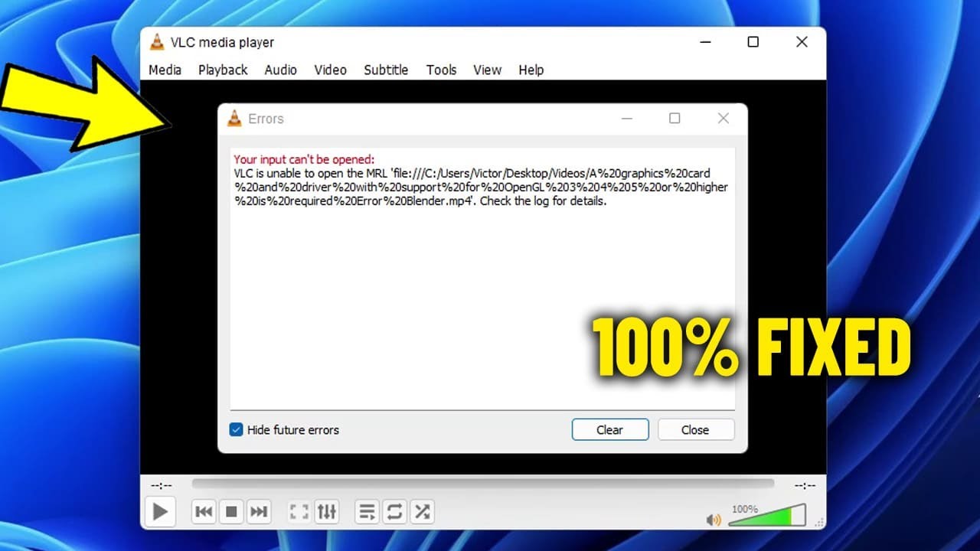Open the Help menu

pos(531,70)
